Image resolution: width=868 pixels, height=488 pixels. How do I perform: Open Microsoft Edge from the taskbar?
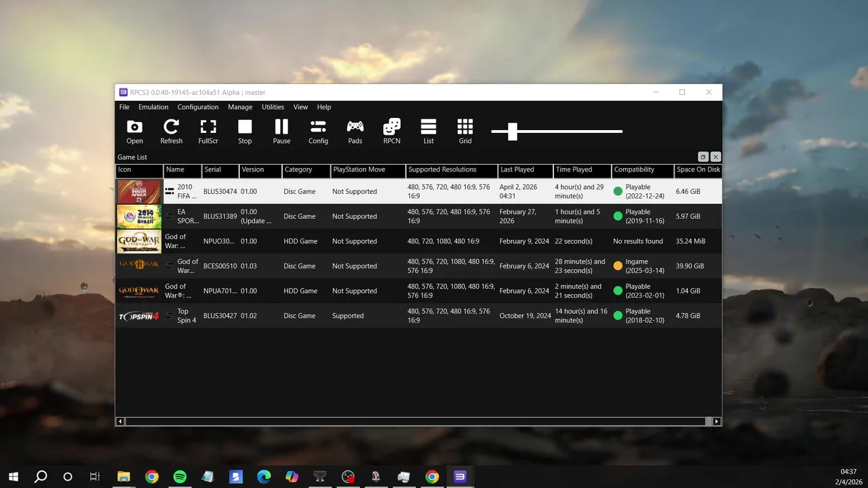[x=264, y=476]
